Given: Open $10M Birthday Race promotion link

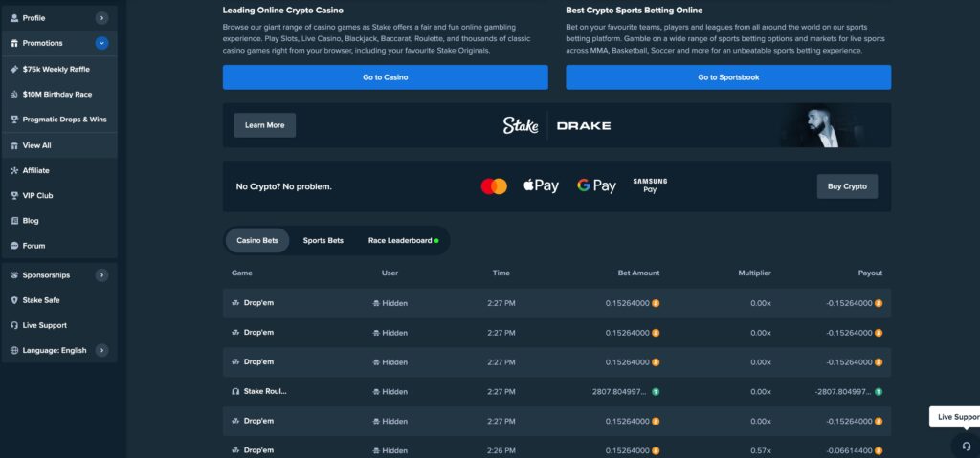Looking at the screenshot, I should (x=59, y=95).
